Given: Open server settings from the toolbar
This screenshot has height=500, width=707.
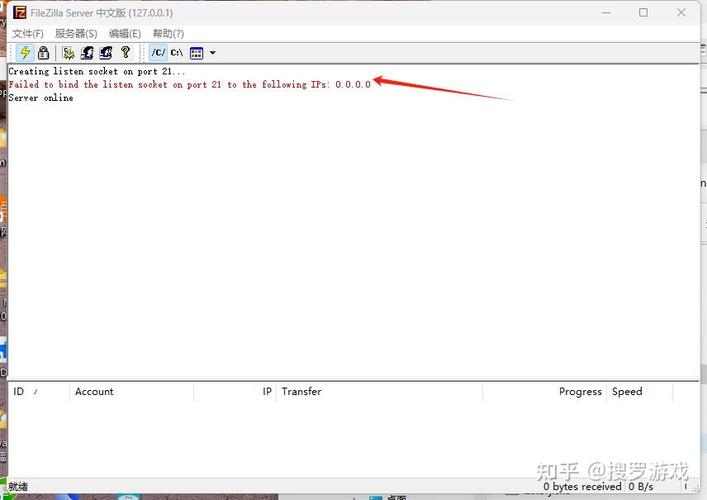Looking at the screenshot, I should [x=68, y=52].
